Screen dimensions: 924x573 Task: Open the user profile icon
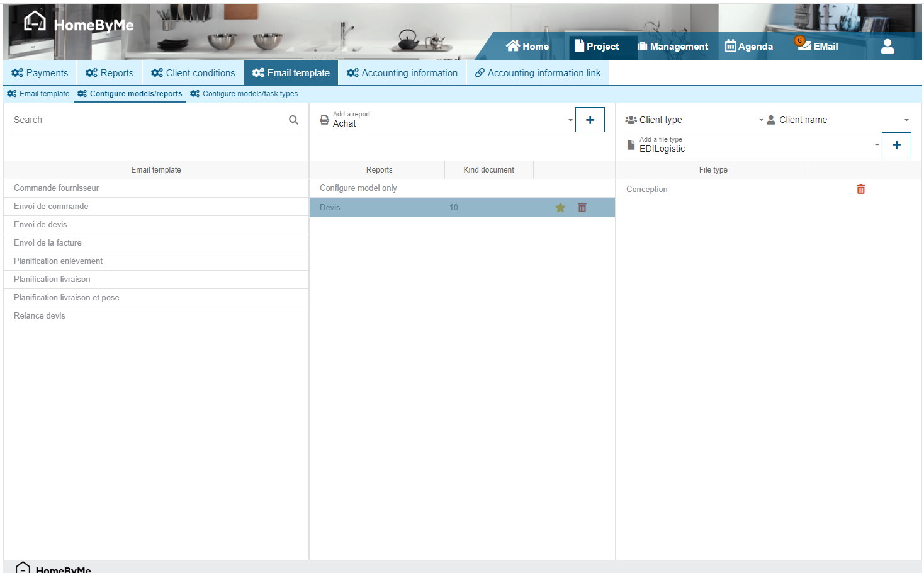[887, 46]
